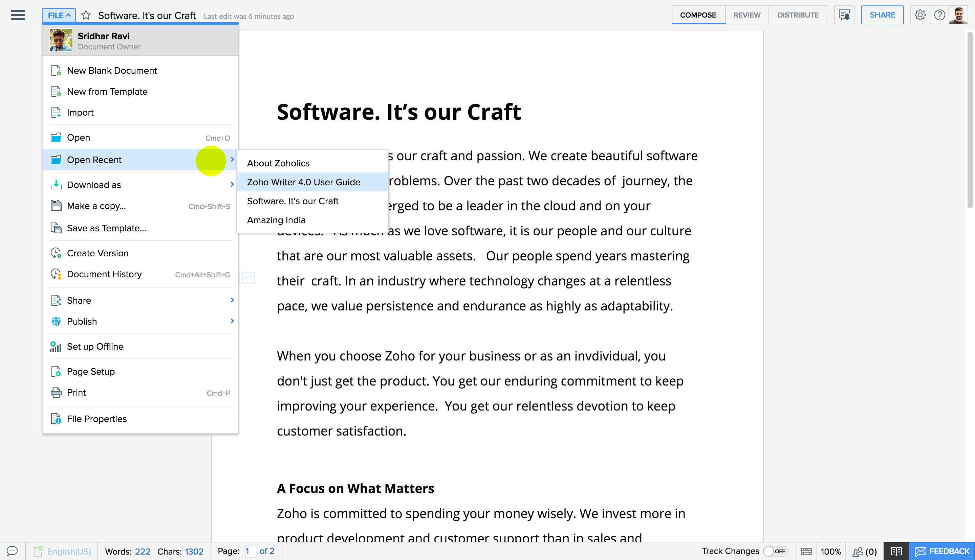Toggle Track Changes switch on
The image size is (975, 560).
(x=775, y=551)
